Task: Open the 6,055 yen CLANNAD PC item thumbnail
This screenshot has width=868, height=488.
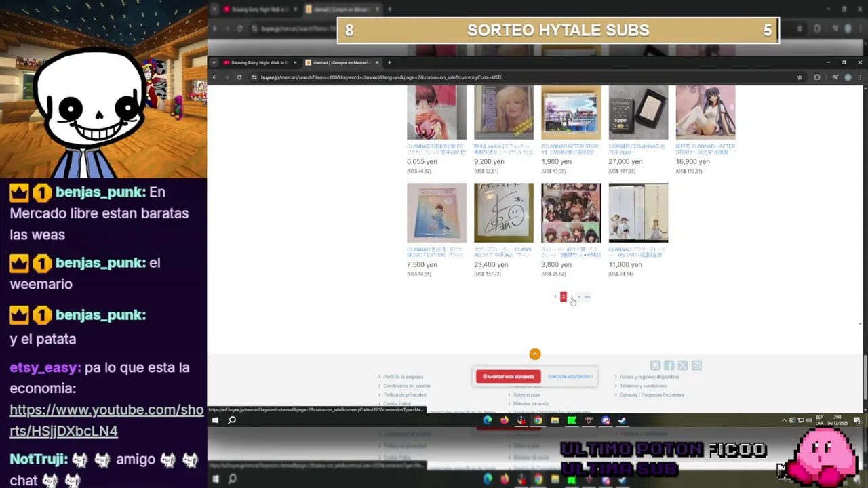Action: [x=437, y=113]
